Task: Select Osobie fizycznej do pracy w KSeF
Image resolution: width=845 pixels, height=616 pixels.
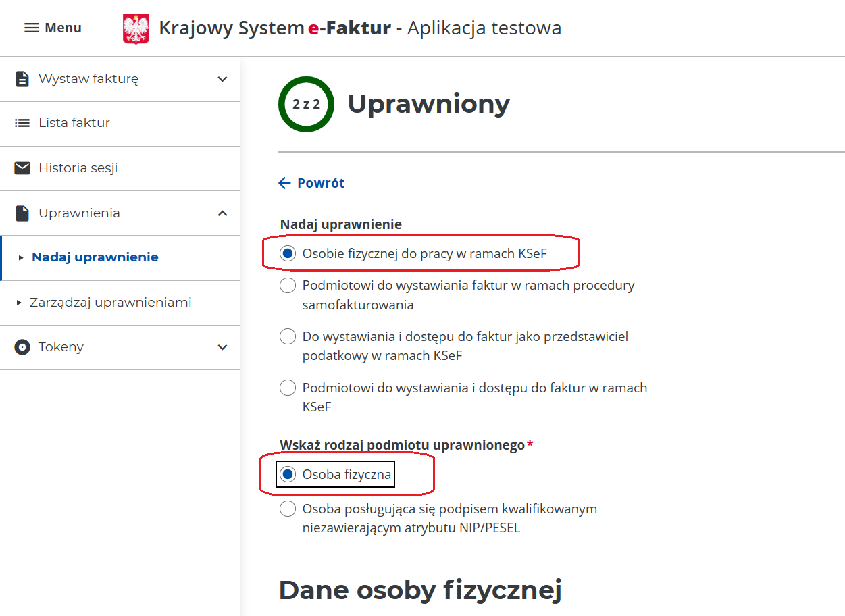Action: point(288,253)
